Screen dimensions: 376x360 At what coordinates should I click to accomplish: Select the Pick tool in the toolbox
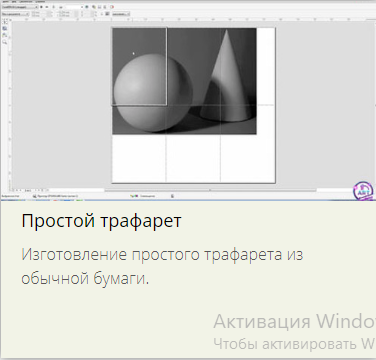[5, 22]
